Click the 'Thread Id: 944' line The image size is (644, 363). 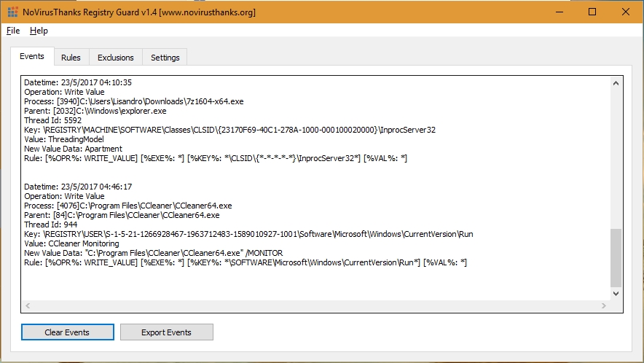50,225
